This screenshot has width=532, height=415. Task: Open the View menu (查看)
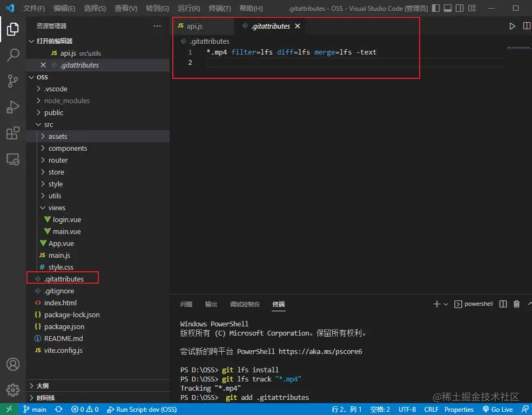tap(125, 8)
